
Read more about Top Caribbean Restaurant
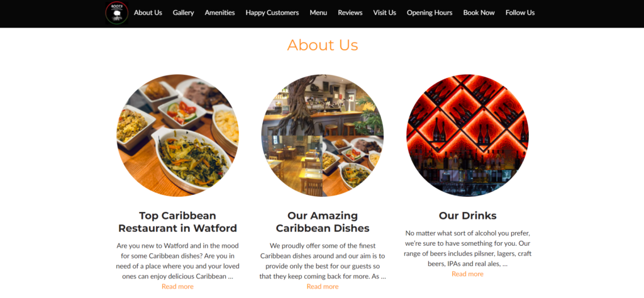[177, 287]
